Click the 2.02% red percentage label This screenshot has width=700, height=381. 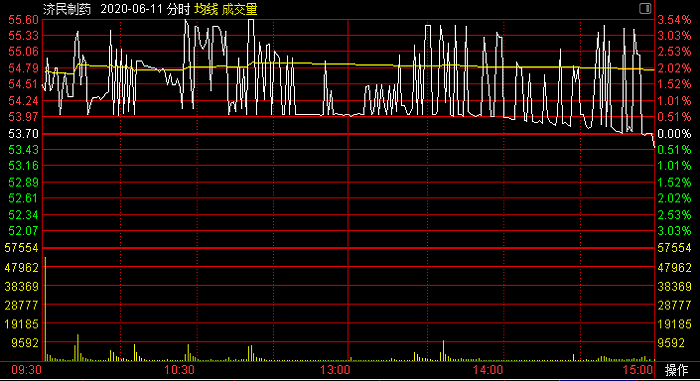tap(674, 68)
